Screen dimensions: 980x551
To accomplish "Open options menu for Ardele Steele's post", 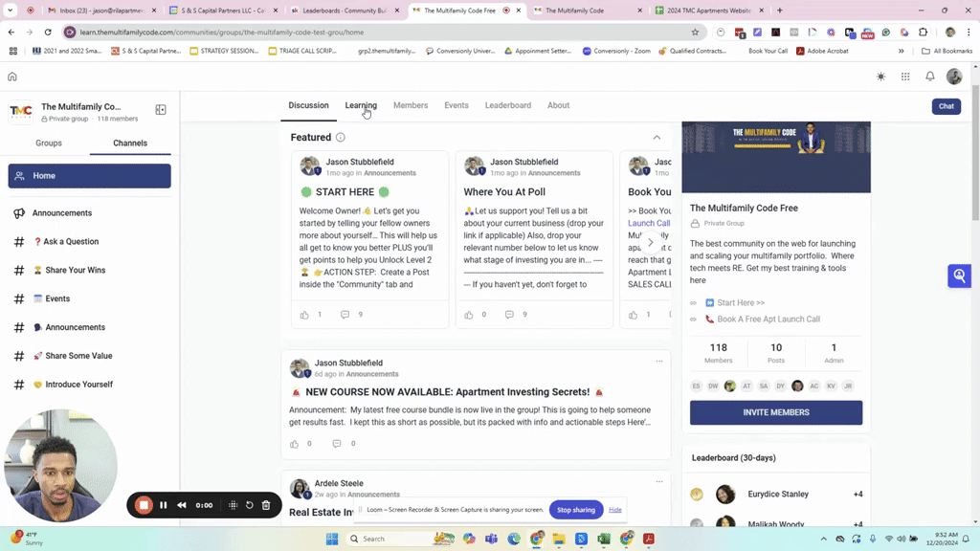I will 659,482.
